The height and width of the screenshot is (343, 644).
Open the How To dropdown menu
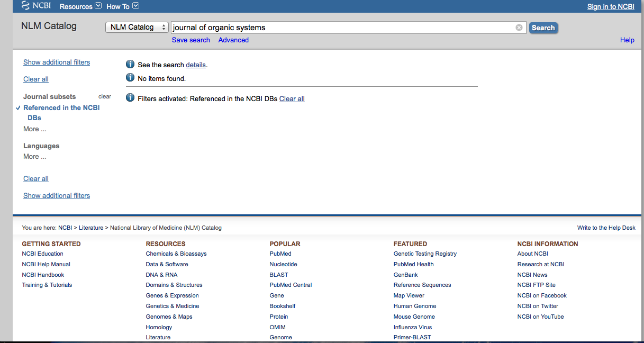pos(122,6)
